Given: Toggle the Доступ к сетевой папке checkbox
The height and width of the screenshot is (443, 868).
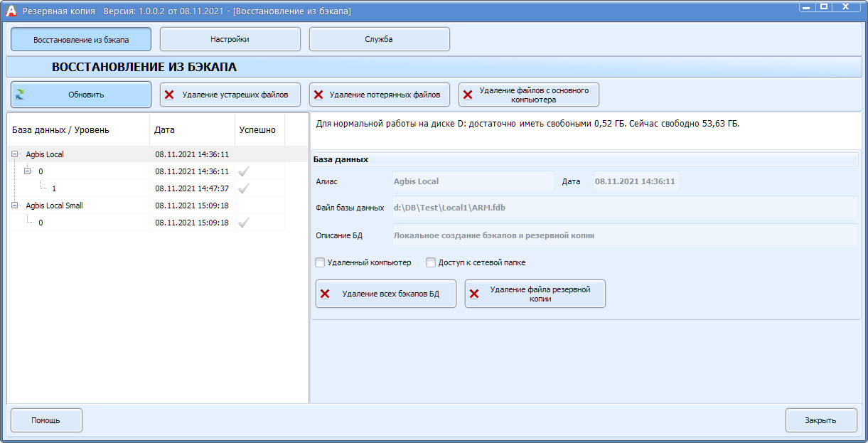Looking at the screenshot, I should [x=431, y=262].
